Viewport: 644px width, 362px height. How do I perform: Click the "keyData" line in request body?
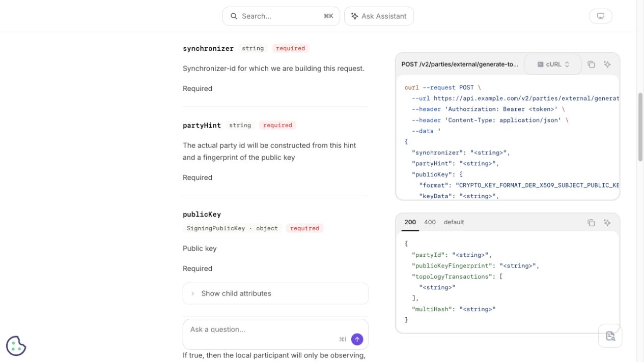click(459, 196)
